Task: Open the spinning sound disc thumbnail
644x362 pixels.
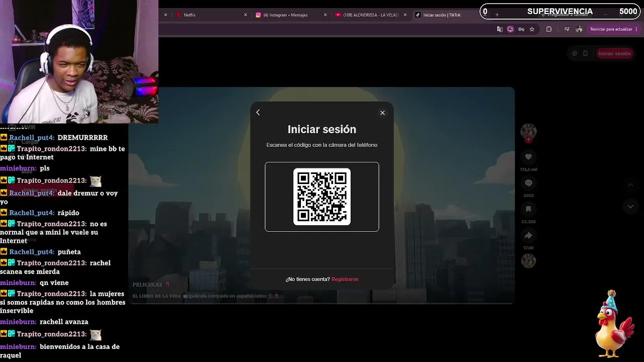Action: [528, 261]
